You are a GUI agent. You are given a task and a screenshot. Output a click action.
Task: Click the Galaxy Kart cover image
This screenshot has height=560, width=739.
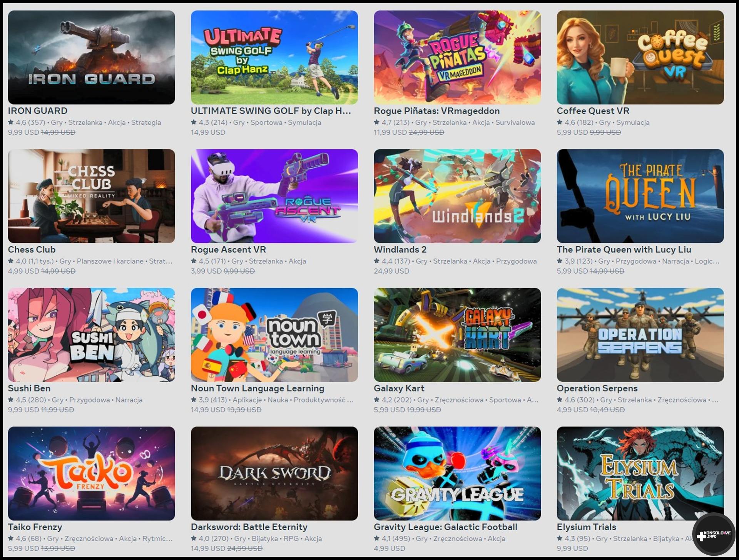pos(457,335)
